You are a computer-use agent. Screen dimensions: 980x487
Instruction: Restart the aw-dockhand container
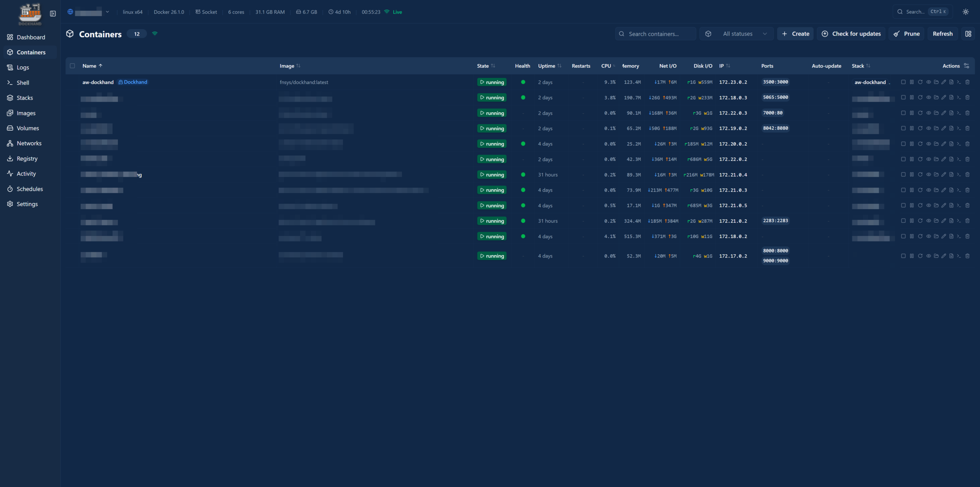click(920, 82)
